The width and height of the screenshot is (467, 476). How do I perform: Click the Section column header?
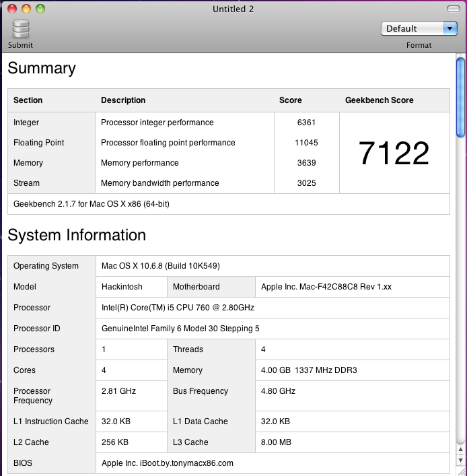(x=28, y=100)
